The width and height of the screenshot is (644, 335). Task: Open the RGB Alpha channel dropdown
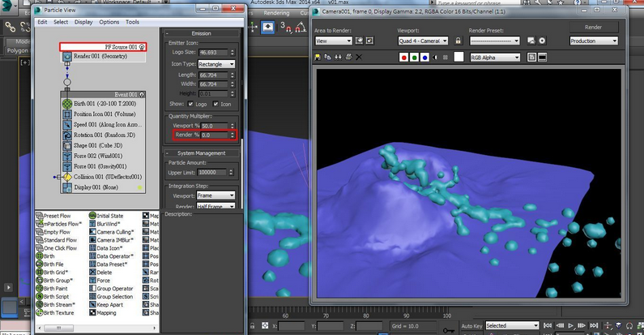click(x=495, y=58)
